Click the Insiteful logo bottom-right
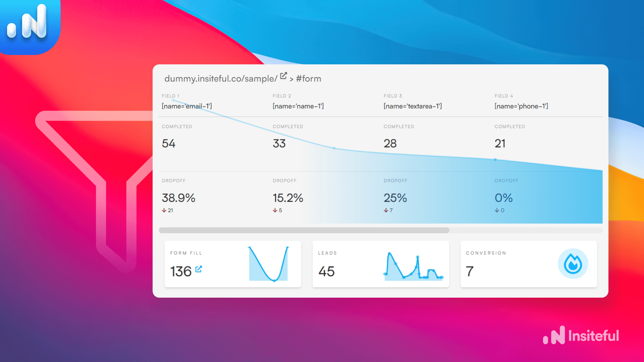Viewport: 644px width, 362px height. [581, 335]
